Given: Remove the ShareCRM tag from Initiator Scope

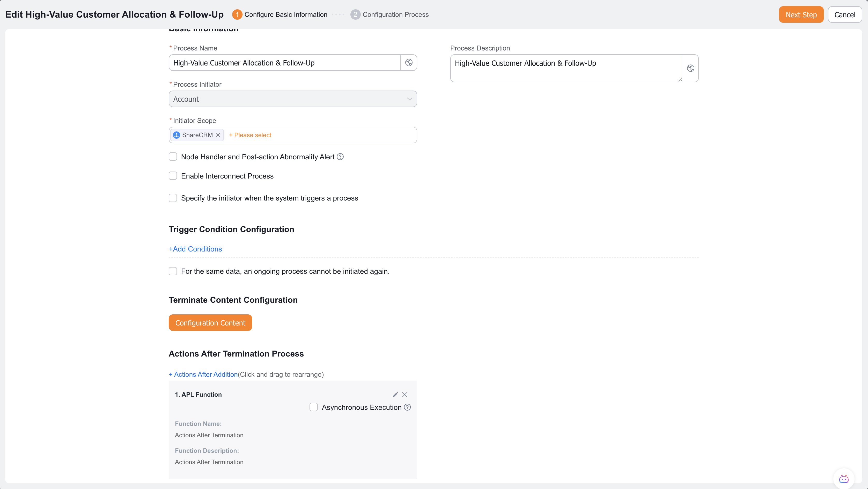Looking at the screenshot, I should tap(218, 135).
